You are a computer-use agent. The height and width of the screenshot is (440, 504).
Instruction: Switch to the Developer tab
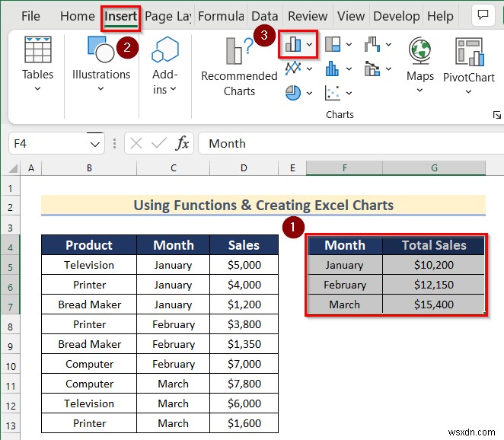[397, 16]
